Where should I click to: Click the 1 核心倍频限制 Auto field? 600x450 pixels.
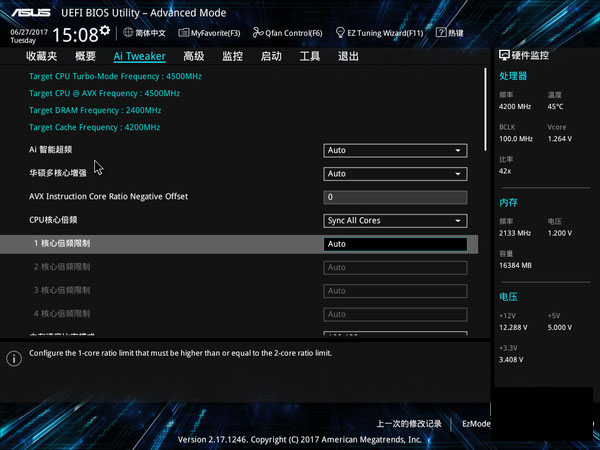click(x=395, y=244)
